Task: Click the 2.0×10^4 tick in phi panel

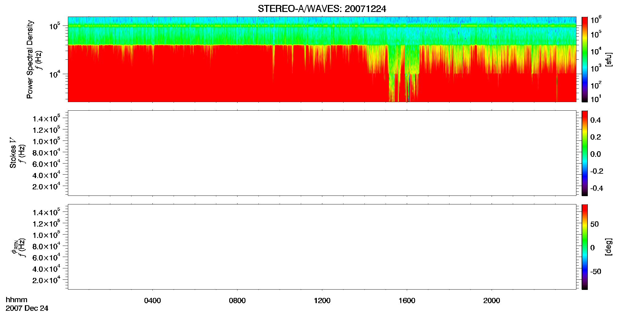Action: click(x=46, y=279)
